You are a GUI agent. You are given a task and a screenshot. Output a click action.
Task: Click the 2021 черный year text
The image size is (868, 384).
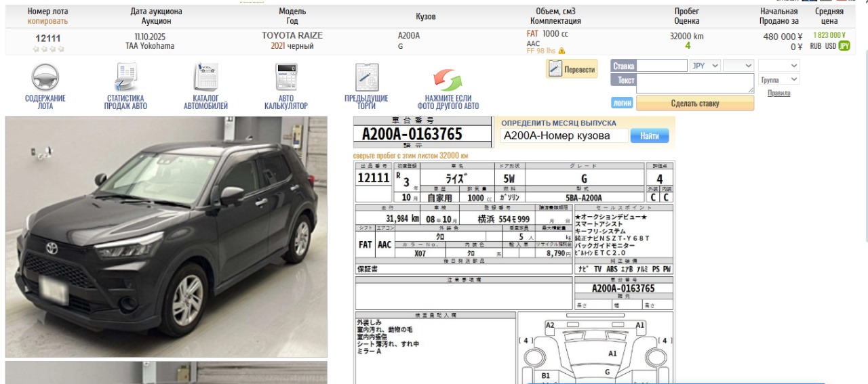pyautogui.click(x=292, y=46)
